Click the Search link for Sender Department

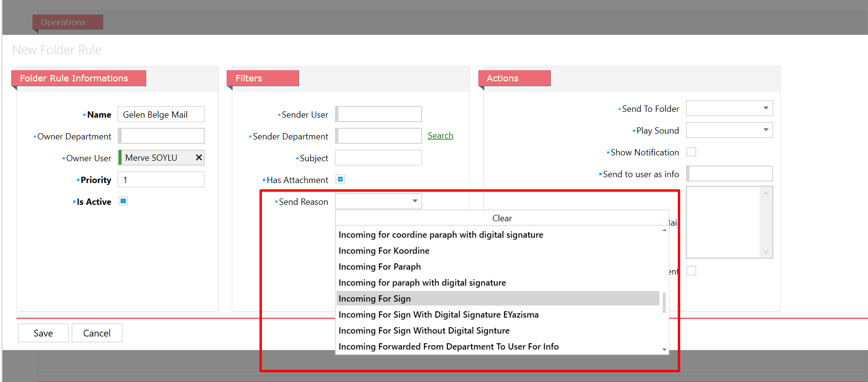click(440, 136)
